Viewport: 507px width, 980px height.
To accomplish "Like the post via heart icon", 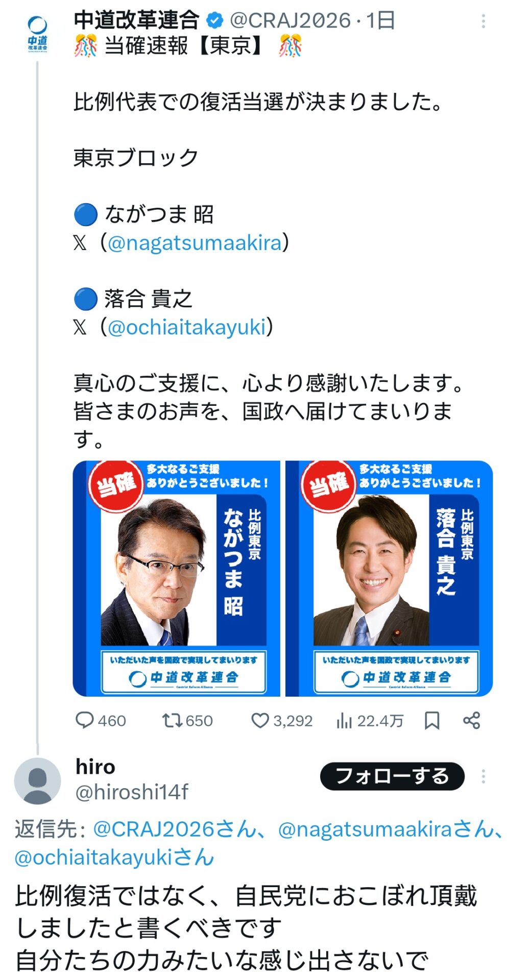I will [260, 720].
